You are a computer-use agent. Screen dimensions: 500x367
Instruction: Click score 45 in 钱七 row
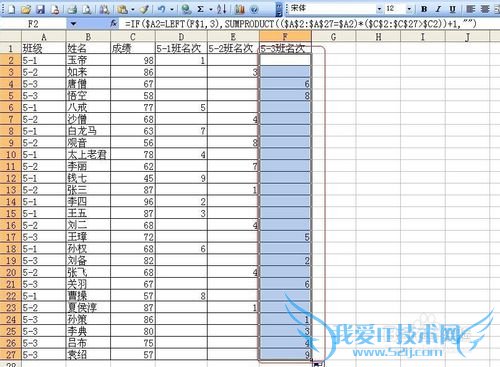point(133,178)
